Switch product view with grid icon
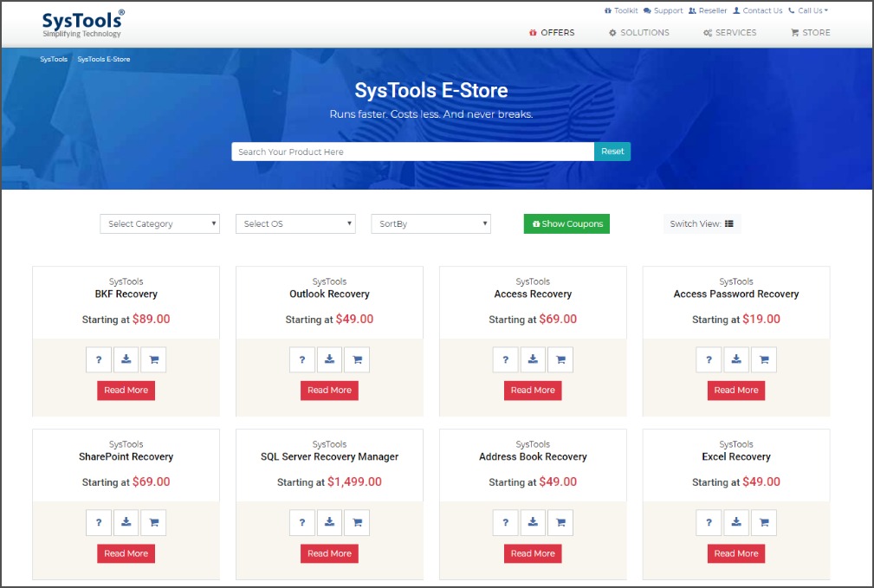This screenshot has width=874, height=588. point(729,223)
